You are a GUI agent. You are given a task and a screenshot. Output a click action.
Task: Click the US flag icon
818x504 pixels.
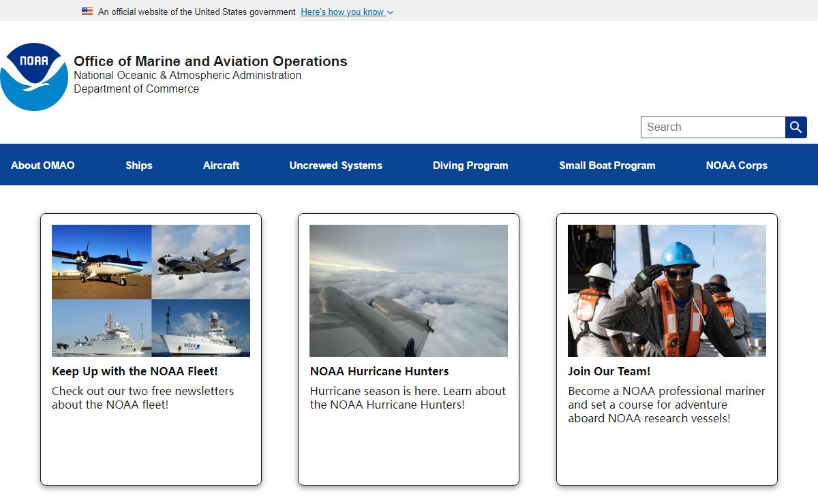coord(87,12)
